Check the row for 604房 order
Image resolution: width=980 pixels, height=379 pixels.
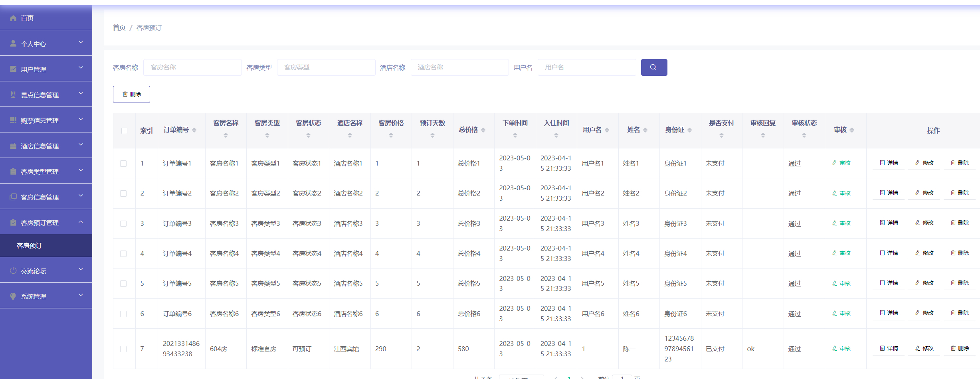[123, 349]
